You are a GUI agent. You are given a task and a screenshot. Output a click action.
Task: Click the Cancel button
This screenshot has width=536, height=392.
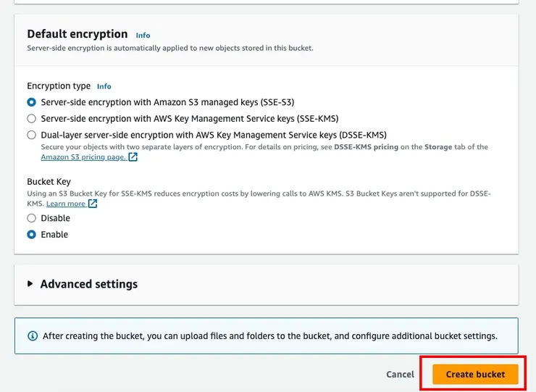[x=400, y=374]
